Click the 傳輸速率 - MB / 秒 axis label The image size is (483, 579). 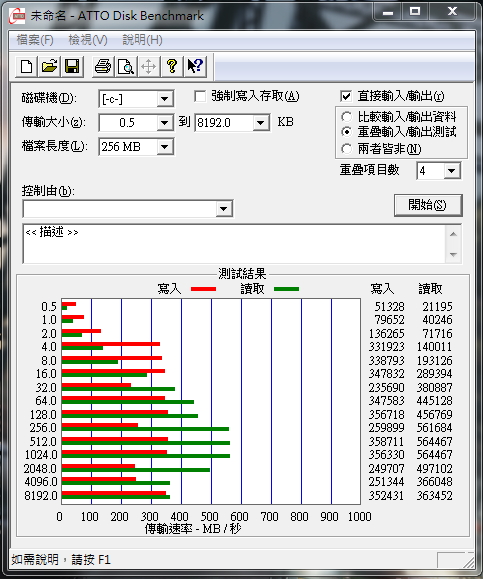[193, 529]
